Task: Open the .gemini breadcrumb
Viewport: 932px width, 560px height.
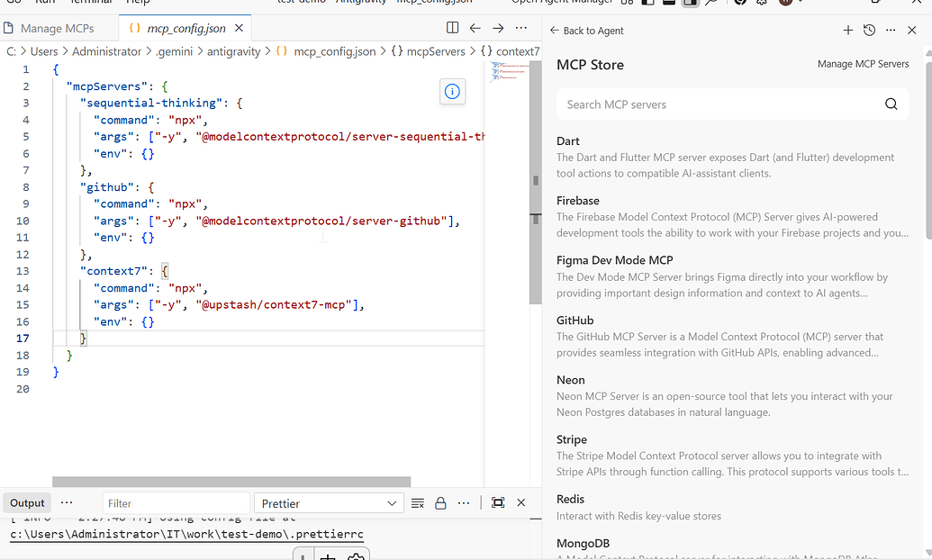Action: coord(174,51)
